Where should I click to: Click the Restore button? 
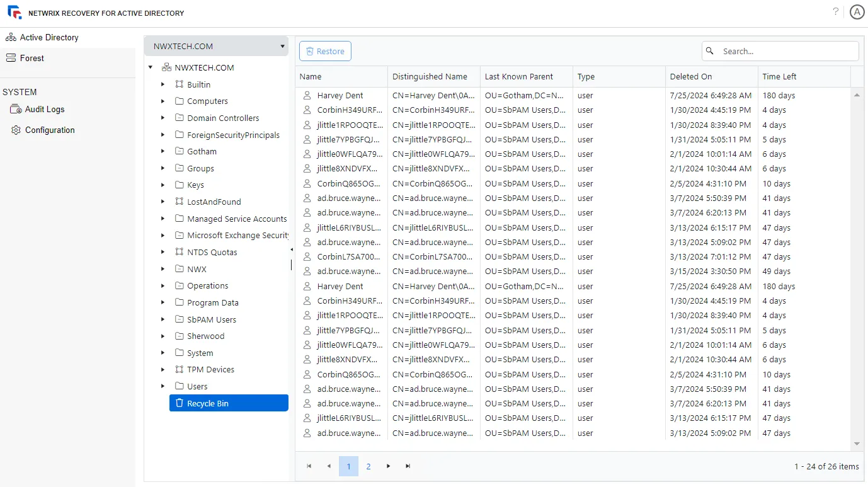(x=325, y=51)
